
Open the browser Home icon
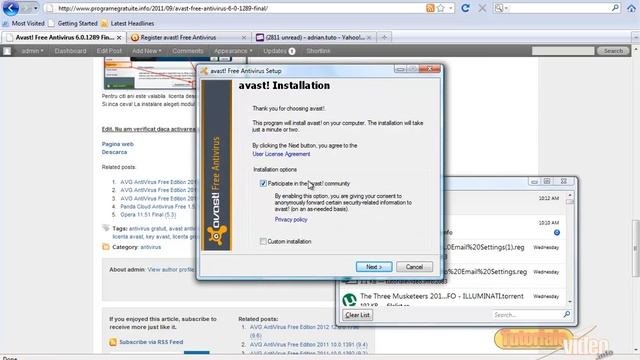[631, 8]
